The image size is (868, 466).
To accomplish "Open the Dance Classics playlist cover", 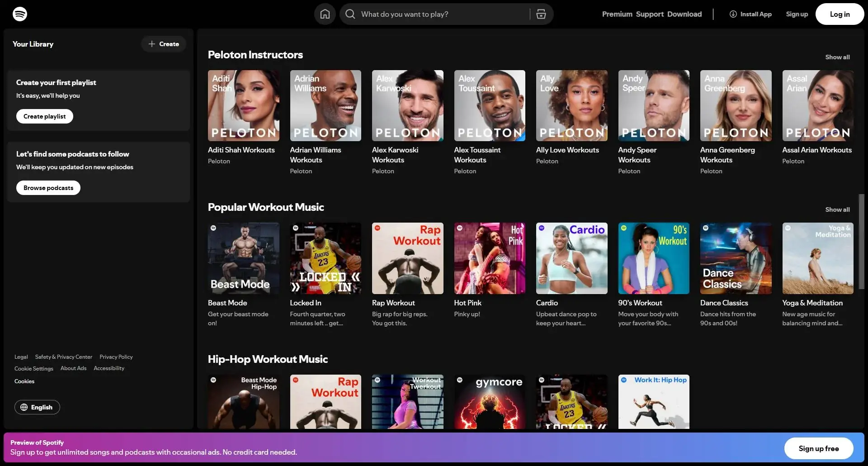I will tap(736, 258).
